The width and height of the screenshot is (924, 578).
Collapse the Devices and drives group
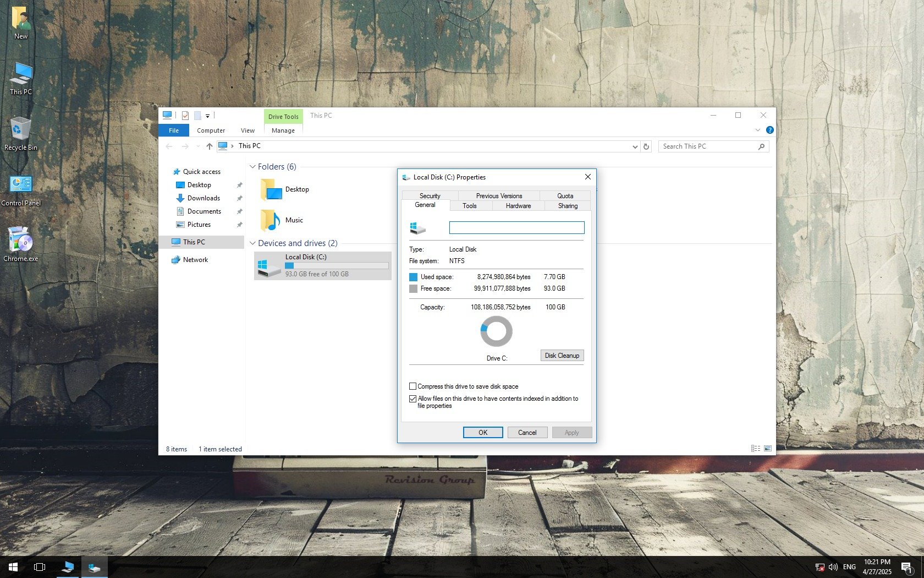(252, 243)
